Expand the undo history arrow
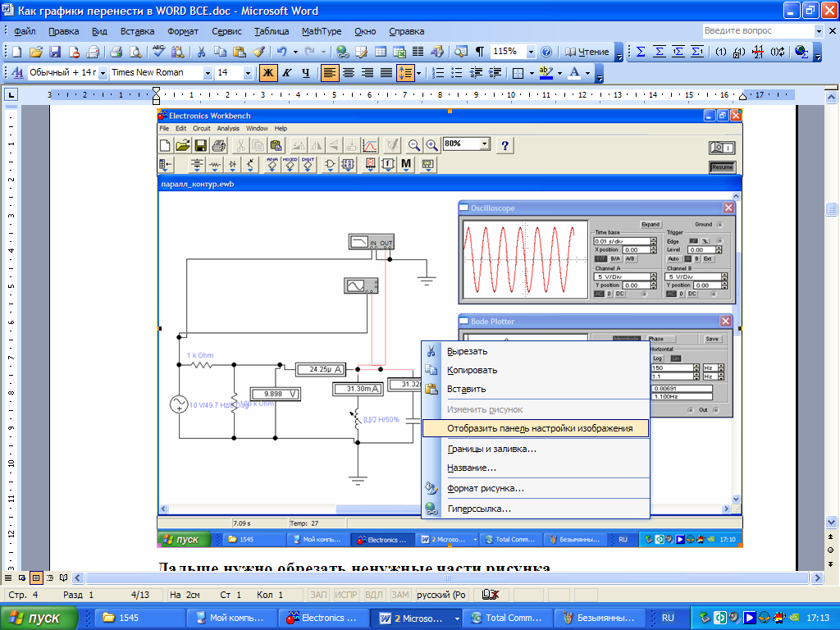 click(295, 52)
